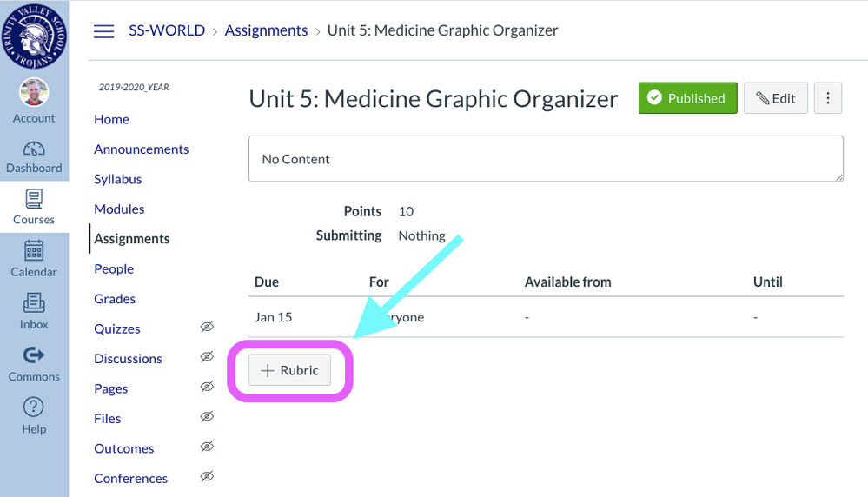Open Conferences in course navigation
The height and width of the screenshot is (497, 868).
click(130, 478)
